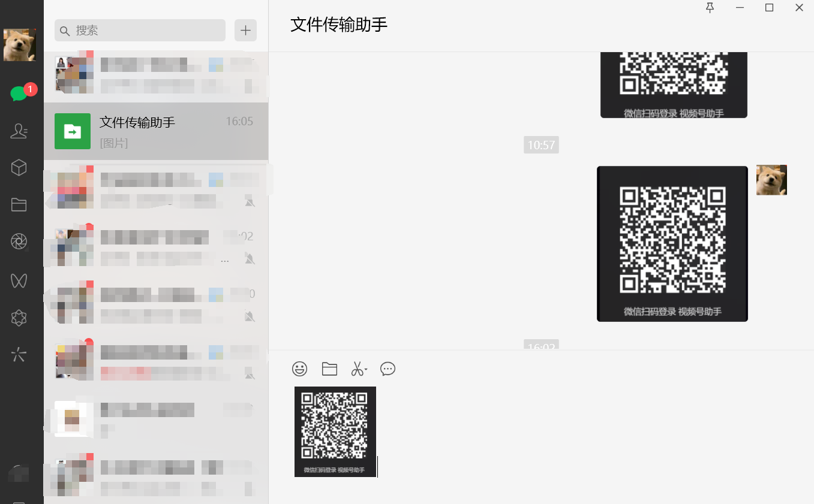
Task: Open the QR code image sent after 10:57
Action: point(672,244)
